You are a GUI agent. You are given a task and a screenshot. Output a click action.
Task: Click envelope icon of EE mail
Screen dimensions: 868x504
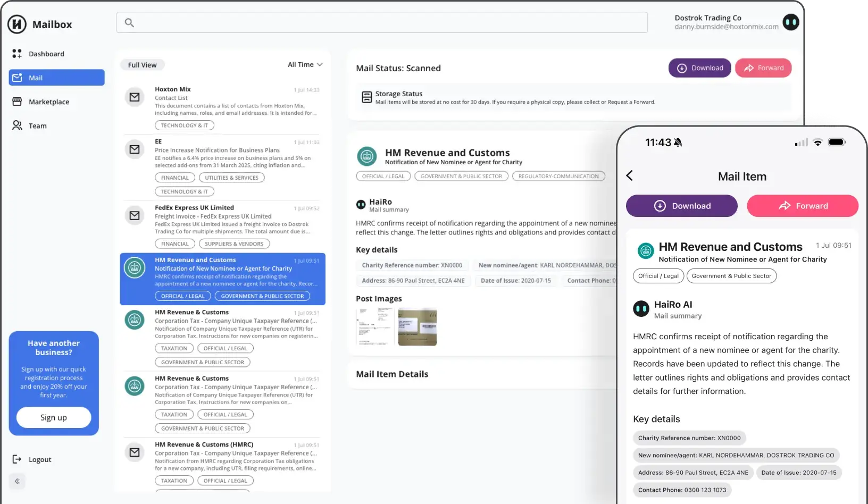click(x=135, y=149)
